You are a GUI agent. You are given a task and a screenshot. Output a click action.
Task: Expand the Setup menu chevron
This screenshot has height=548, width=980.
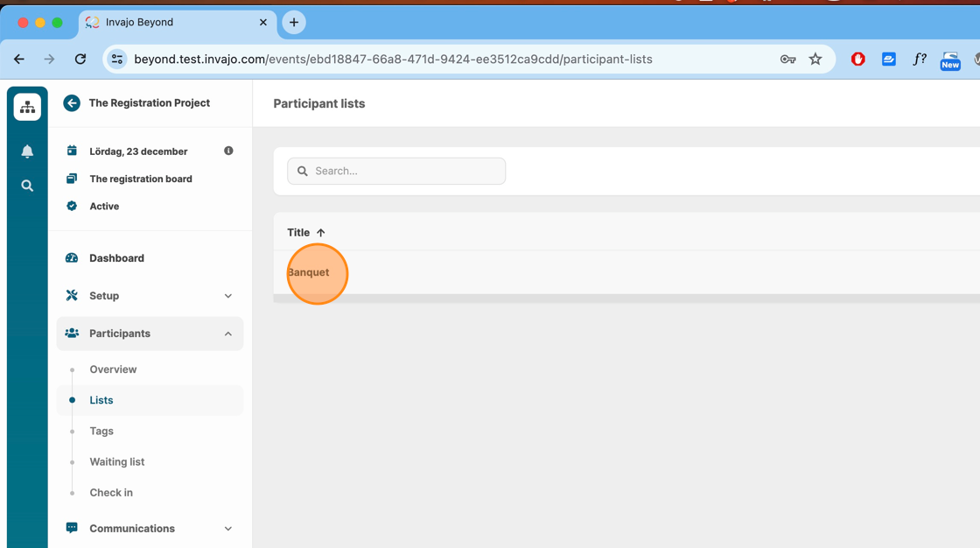click(228, 296)
